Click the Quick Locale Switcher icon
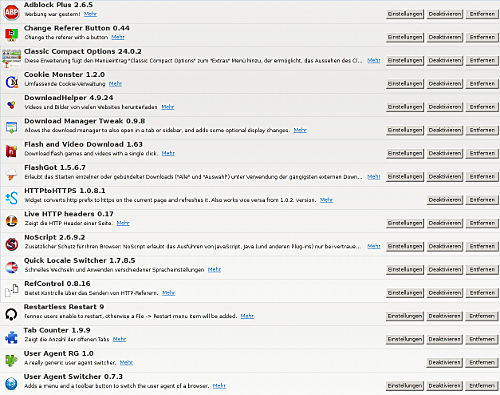Viewport: 500px width, 395px height. point(11,267)
